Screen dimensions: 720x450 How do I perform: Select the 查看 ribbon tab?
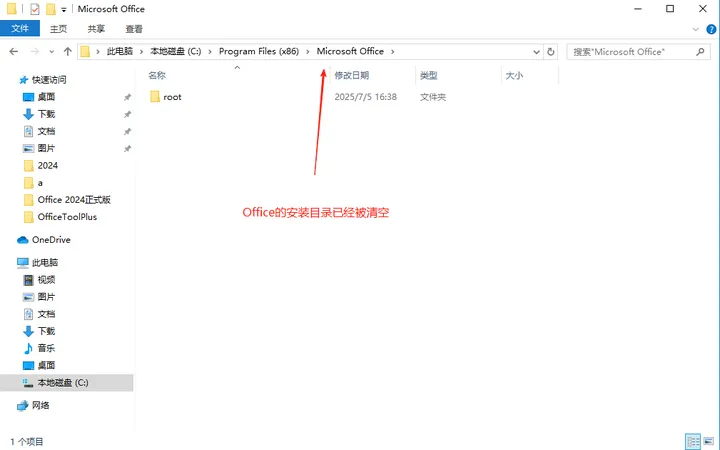pyautogui.click(x=134, y=29)
